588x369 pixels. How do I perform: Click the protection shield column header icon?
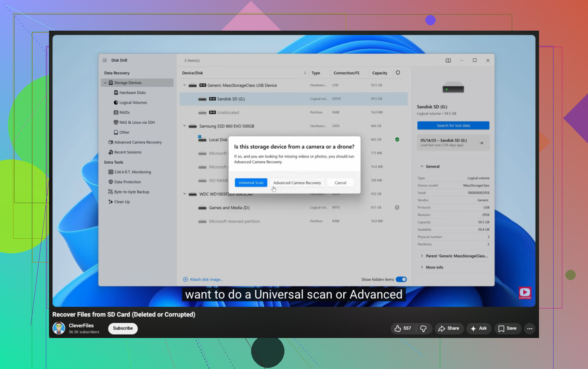click(x=398, y=72)
